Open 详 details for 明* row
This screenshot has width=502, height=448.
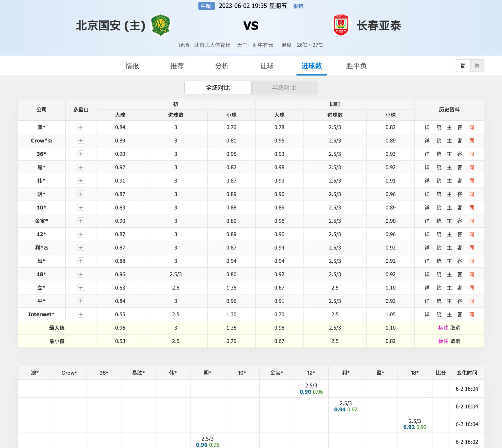(x=427, y=194)
